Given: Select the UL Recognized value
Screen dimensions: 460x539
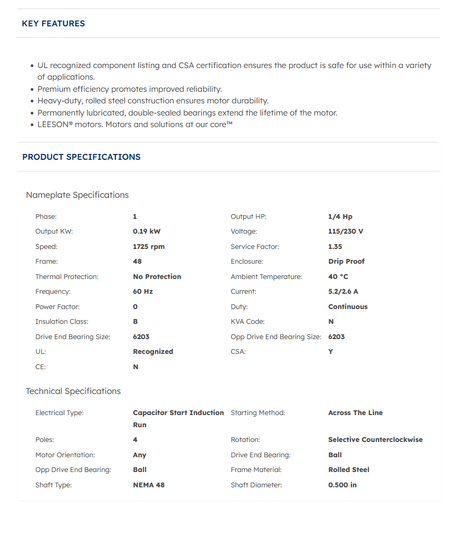Looking at the screenshot, I should click(153, 352).
